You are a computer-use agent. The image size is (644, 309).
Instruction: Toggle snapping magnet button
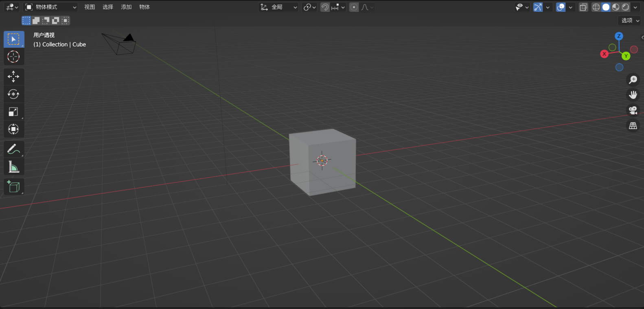pyautogui.click(x=325, y=7)
